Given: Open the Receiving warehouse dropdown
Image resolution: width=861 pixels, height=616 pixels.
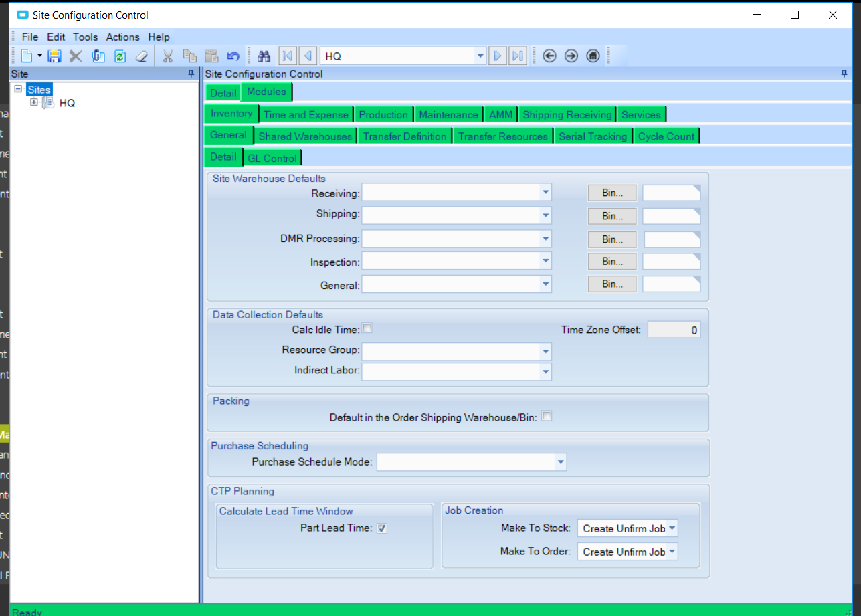Looking at the screenshot, I should pos(546,193).
